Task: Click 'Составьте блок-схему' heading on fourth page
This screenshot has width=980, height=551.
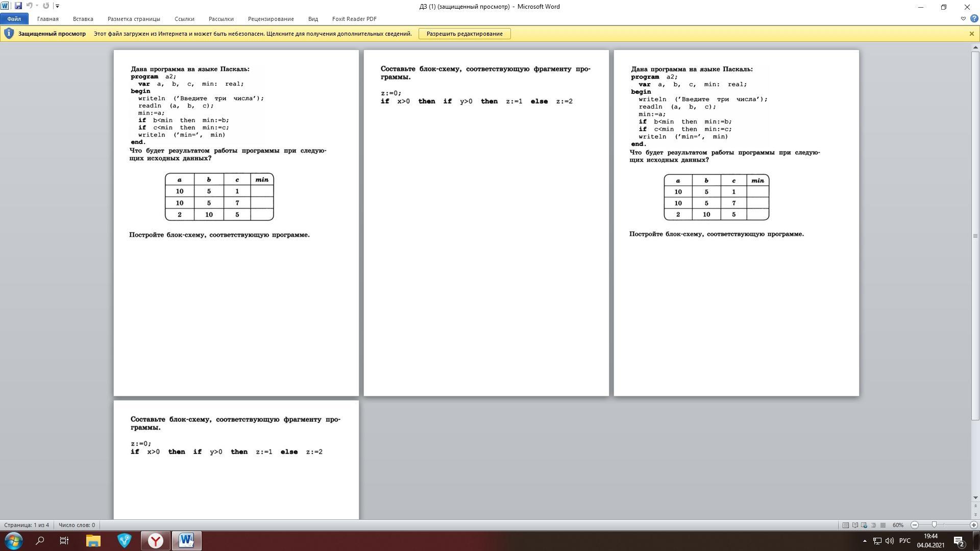Action: coord(235,423)
